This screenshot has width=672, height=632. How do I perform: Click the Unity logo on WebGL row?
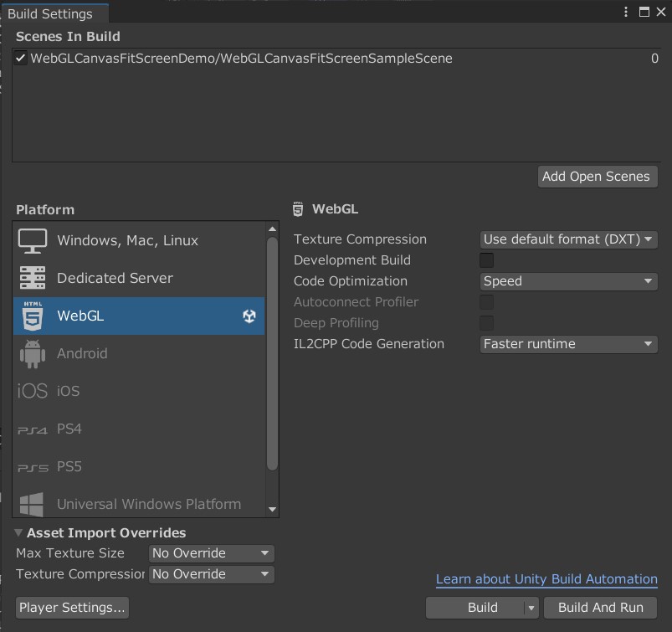click(249, 316)
